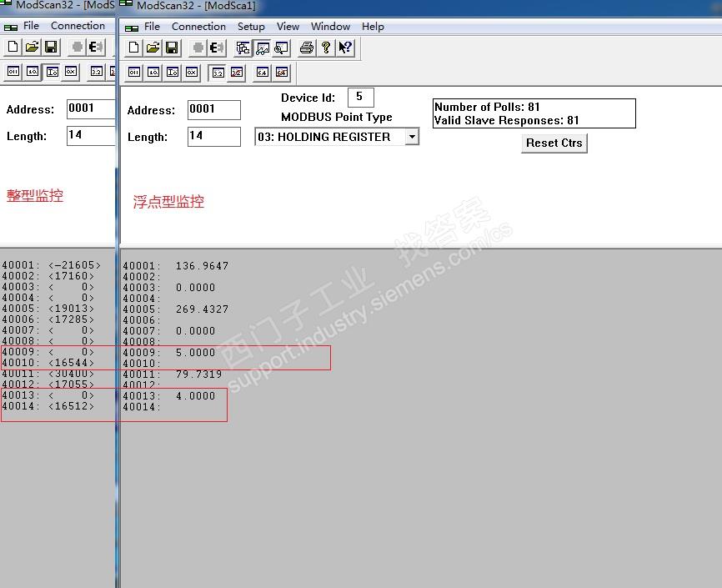The width and height of the screenshot is (722, 588).
Task: Select value 79.7319 at register 40011
Action: [x=199, y=374]
